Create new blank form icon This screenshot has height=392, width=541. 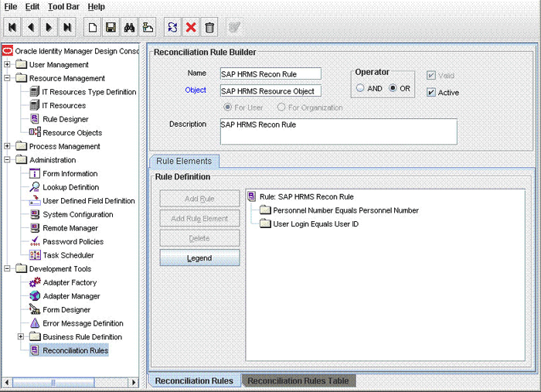tap(93, 27)
